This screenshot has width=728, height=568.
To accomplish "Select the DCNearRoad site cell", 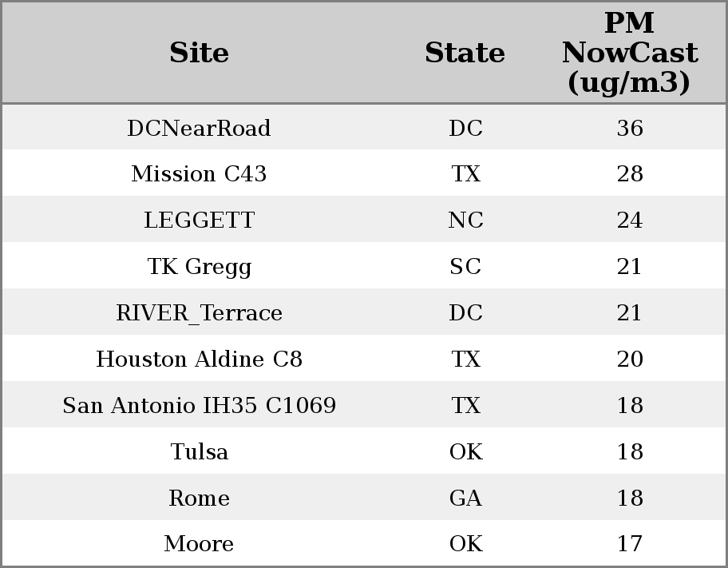I will (199, 128).
